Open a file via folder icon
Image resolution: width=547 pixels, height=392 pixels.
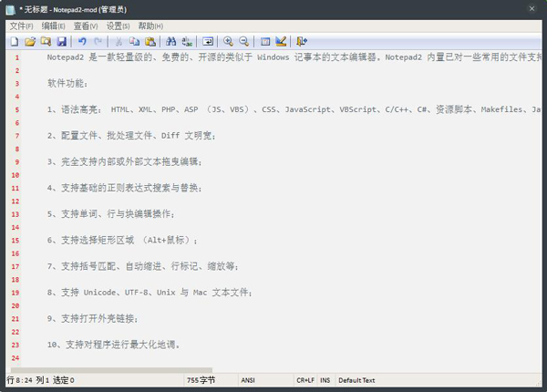click(30, 42)
